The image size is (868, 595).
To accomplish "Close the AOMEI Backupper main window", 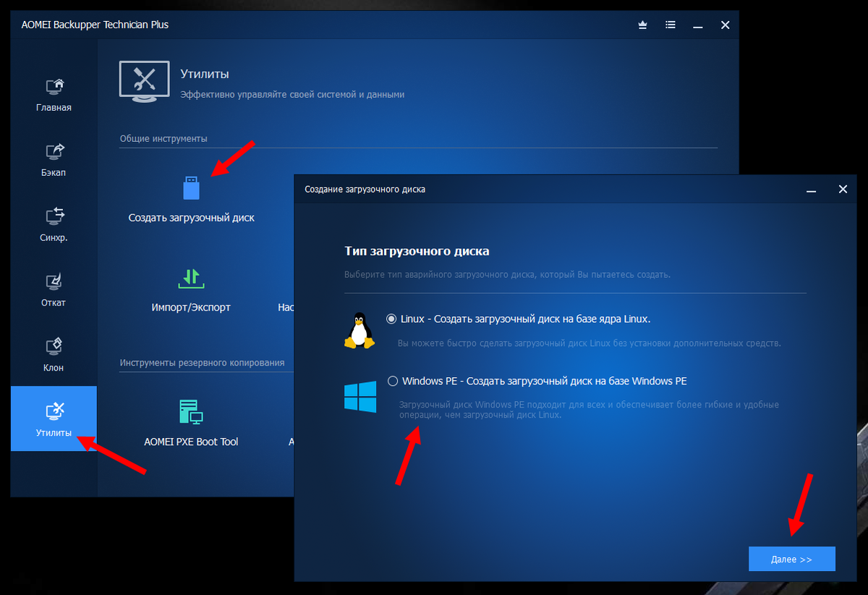I will click(726, 25).
